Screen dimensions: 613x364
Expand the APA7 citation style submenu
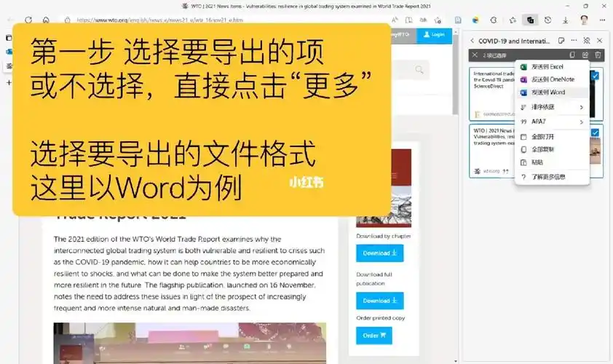click(x=552, y=122)
